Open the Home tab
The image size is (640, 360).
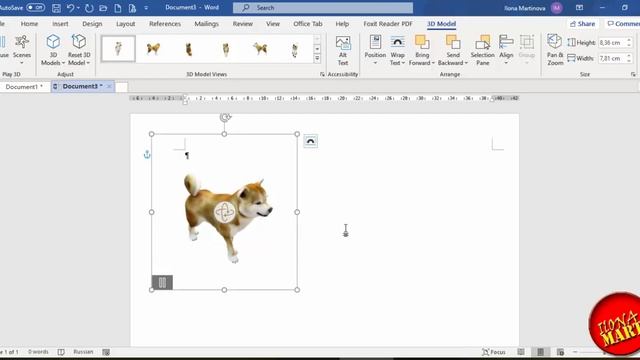point(29,24)
